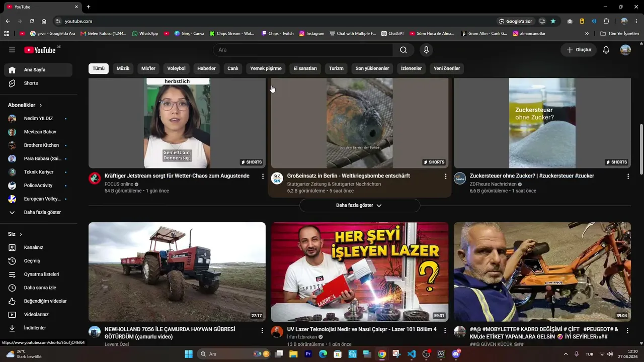Open PoliceActivity channel in subscriptions
Screen dimensions: 644x362
coord(38,186)
